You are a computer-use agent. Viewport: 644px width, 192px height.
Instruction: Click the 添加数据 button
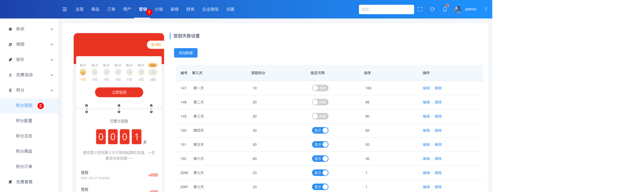[x=185, y=53]
